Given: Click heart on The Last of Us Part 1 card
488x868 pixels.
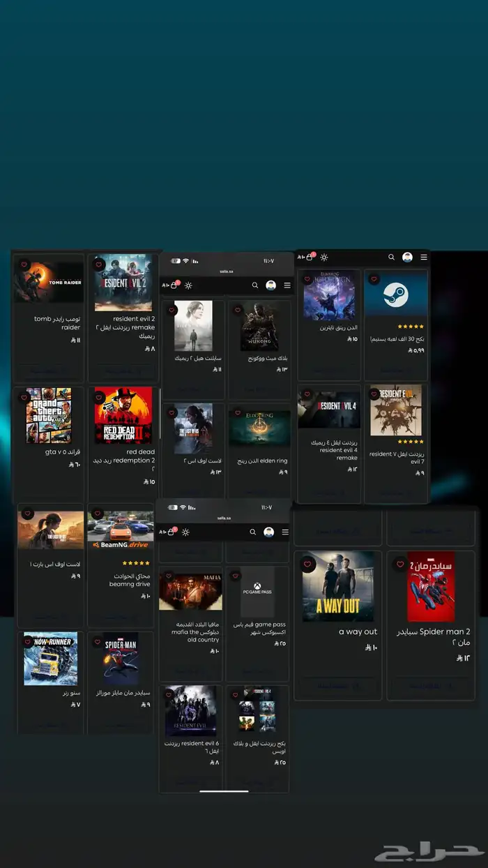Looking at the screenshot, I should 28,514.
